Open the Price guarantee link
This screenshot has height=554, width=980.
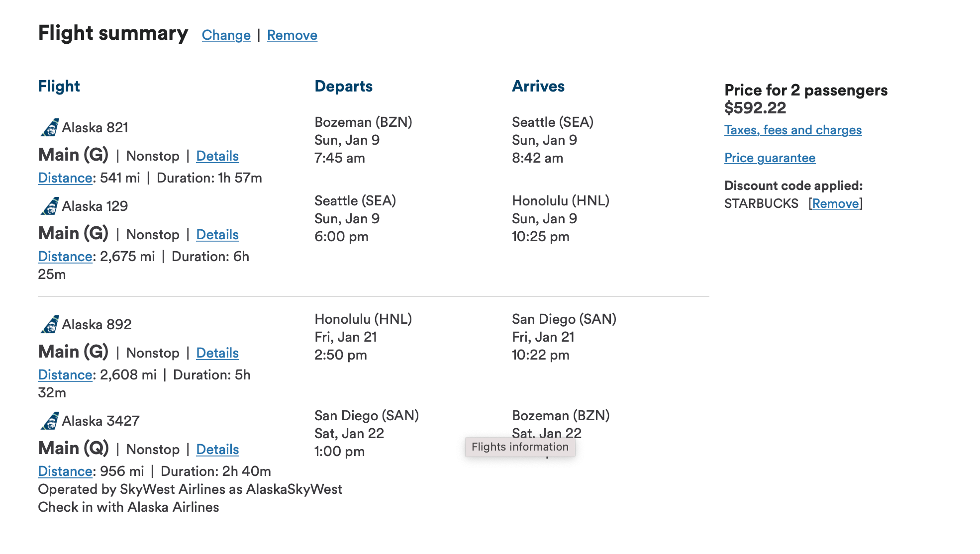[x=770, y=158]
